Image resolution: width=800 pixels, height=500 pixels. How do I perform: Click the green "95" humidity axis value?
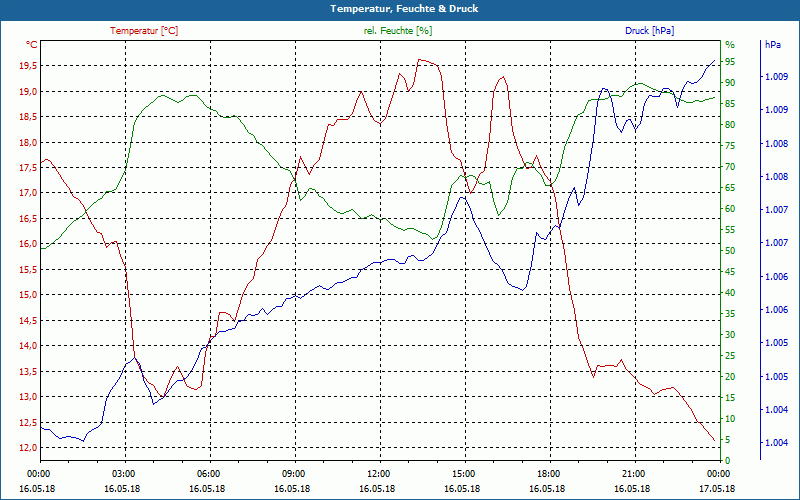coord(730,62)
